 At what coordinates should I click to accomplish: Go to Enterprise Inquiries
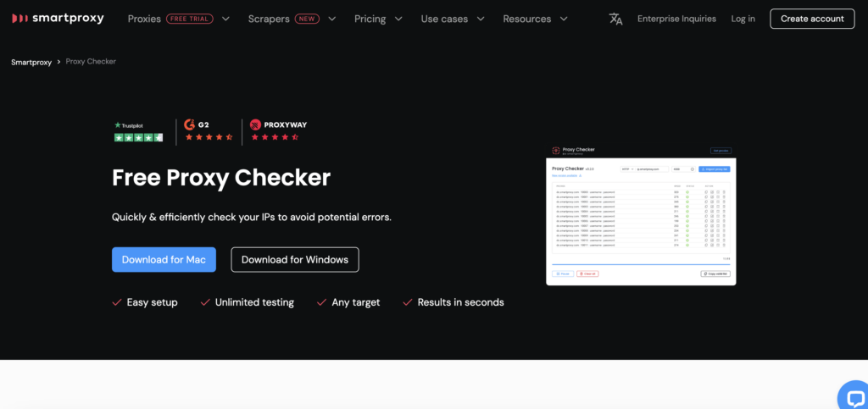(x=676, y=19)
